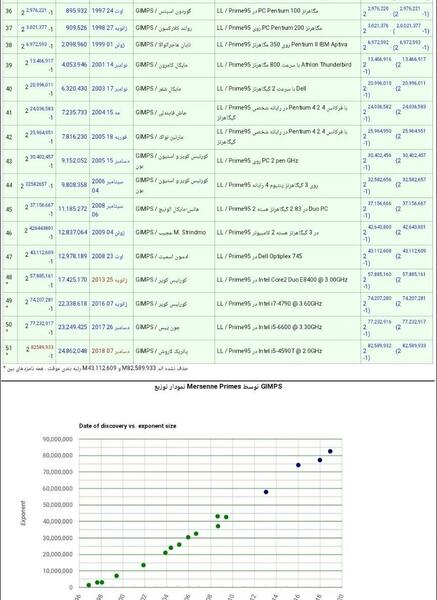
Task: Click the green chart point near 13 million
Action: coord(143,565)
